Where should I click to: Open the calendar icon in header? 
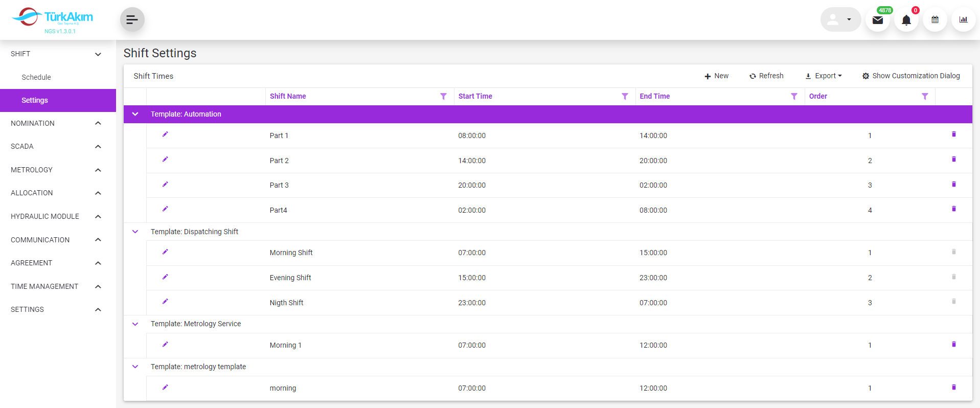point(935,20)
